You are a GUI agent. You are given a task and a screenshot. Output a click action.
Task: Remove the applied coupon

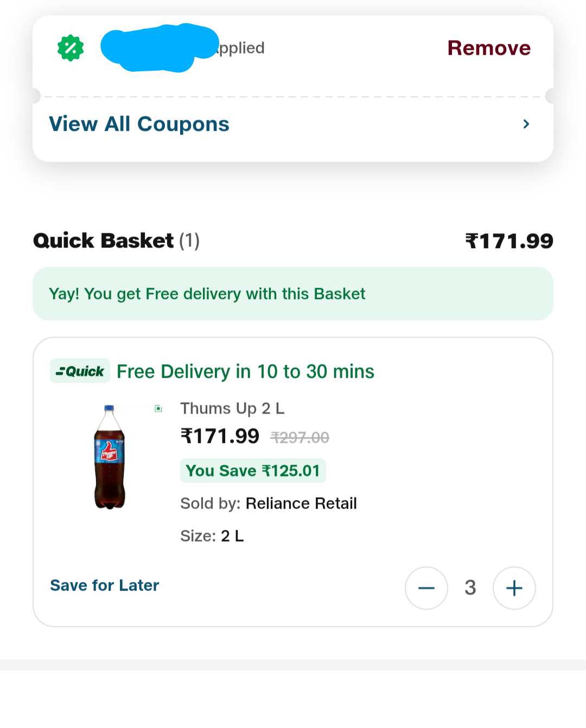(489, 48)
